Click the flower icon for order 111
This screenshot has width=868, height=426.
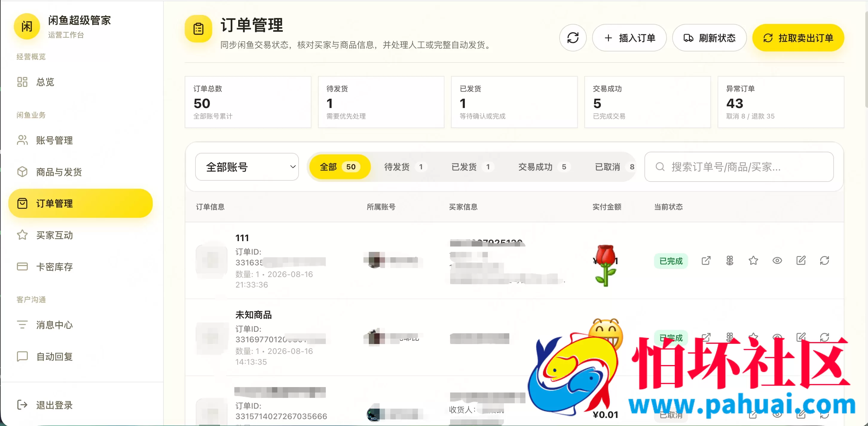[730, 261]
